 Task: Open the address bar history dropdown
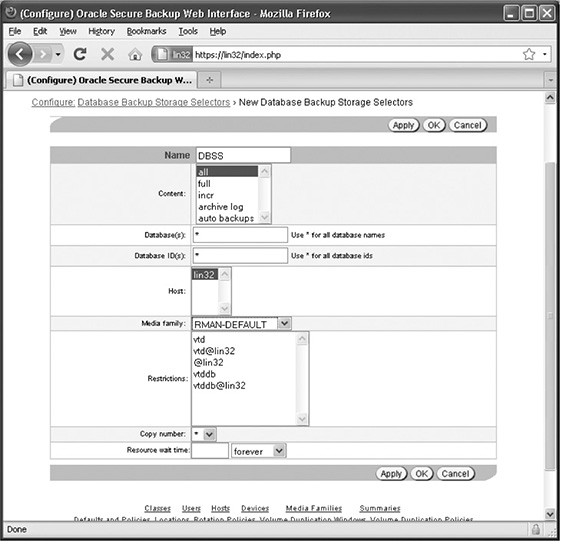[x=544, y=54]
